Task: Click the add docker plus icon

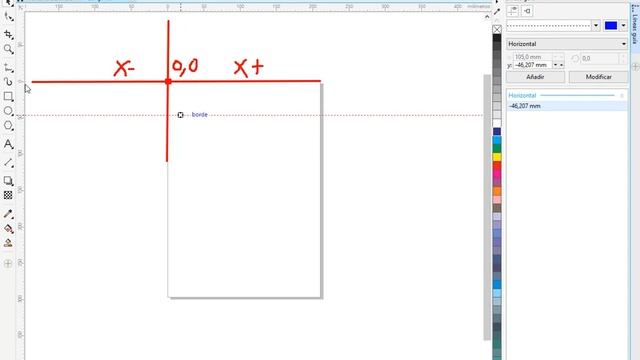Action: click(636, 67)
